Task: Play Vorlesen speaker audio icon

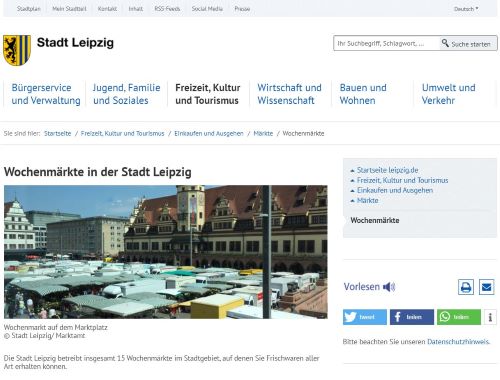Action: point(389,287)
